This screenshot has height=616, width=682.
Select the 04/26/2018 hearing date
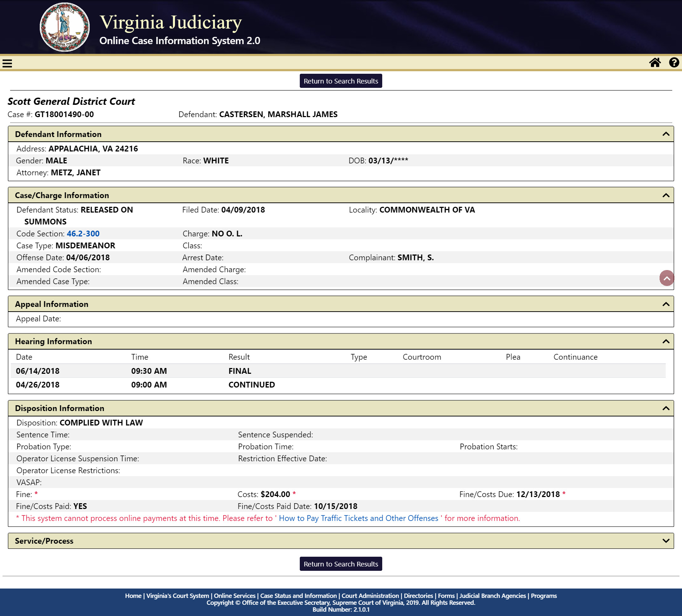[38, 385]
